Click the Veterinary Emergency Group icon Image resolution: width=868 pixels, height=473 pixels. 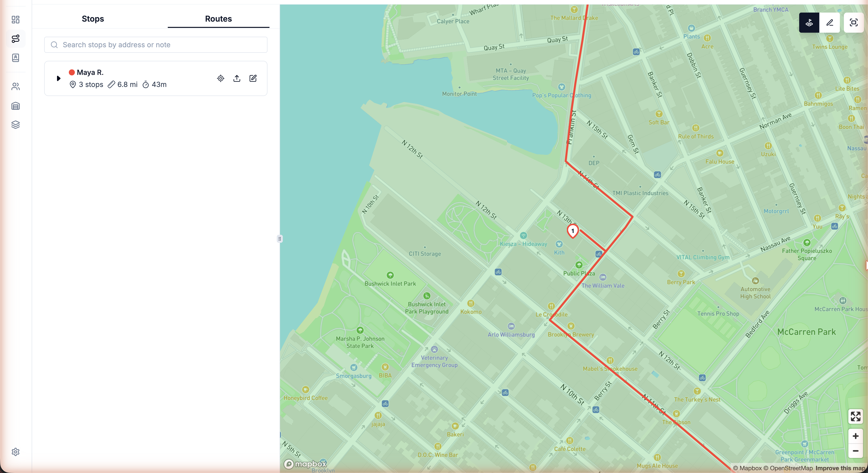[434, 349]
